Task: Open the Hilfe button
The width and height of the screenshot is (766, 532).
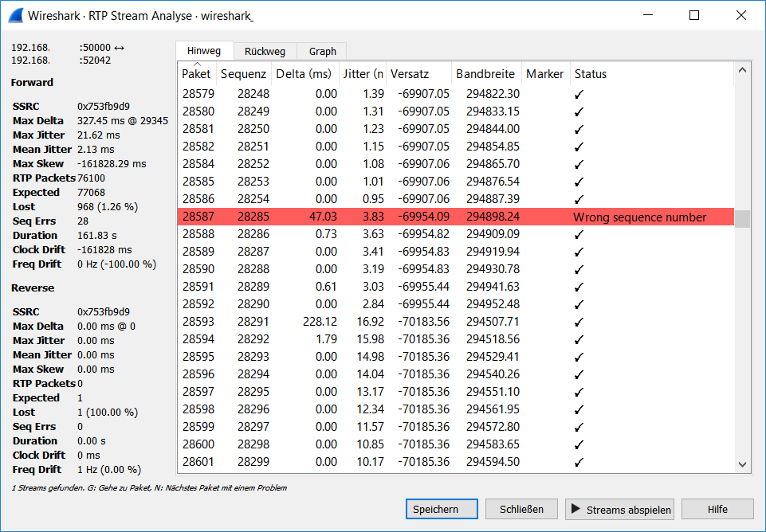Action: [717, 510]
